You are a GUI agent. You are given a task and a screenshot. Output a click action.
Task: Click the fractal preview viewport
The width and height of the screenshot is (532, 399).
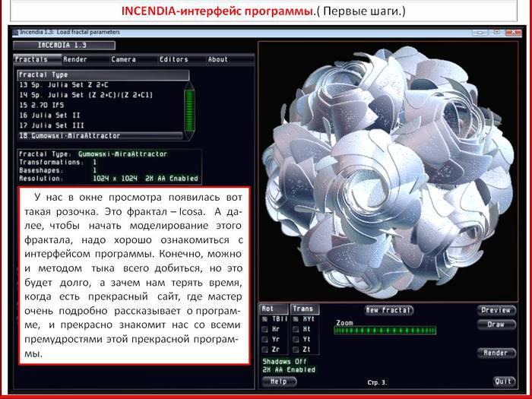pyautogui.click(x=388, y=171)
